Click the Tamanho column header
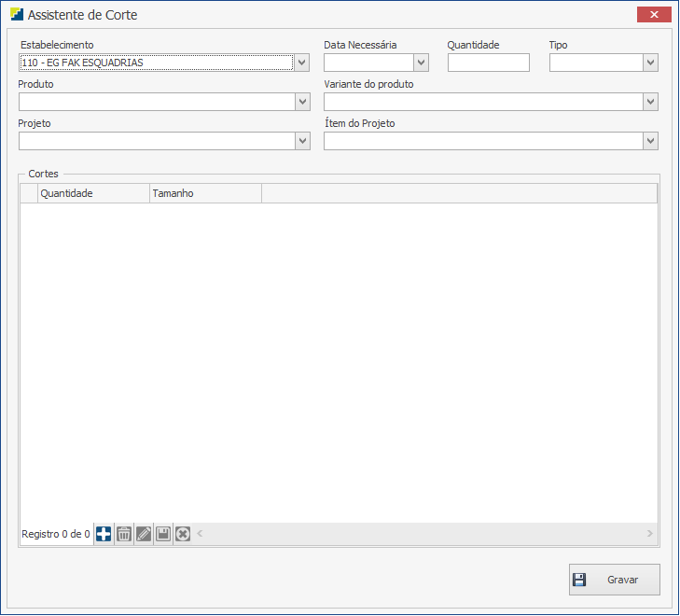Screen dimensions: 680x616 point(205,193)
